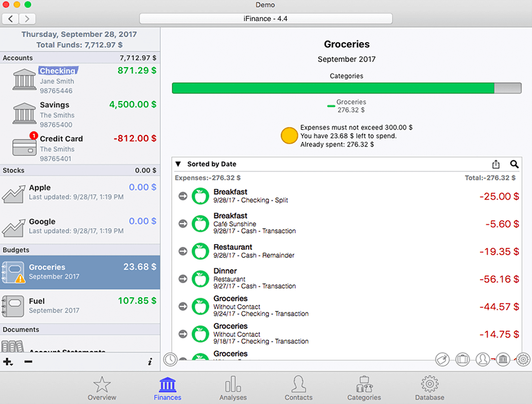This screenshot has height=404, width=532.
Task: Open the Google stock chart icon
Action: tap(13, 228)
